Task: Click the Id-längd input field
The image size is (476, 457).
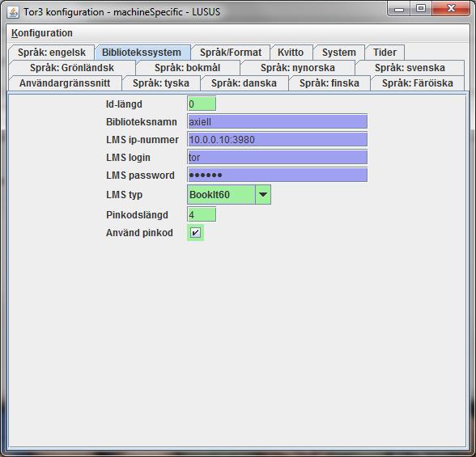Action: [x=202, y=104]
